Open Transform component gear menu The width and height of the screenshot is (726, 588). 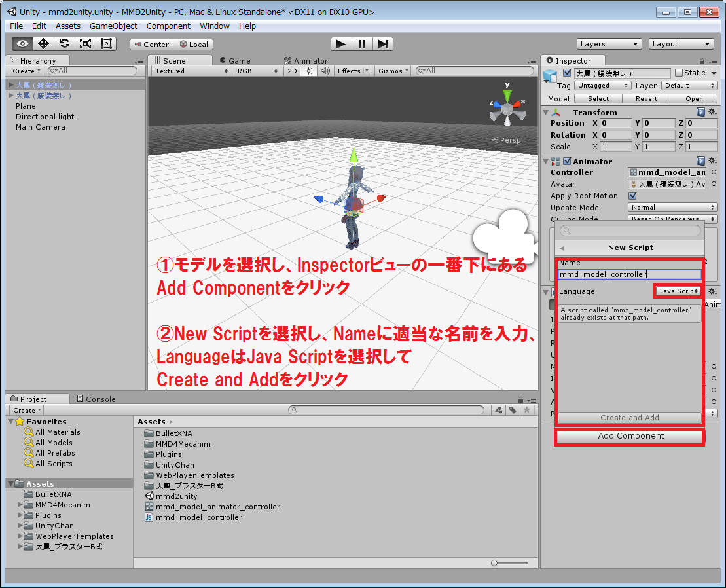(x=712, y=111)
